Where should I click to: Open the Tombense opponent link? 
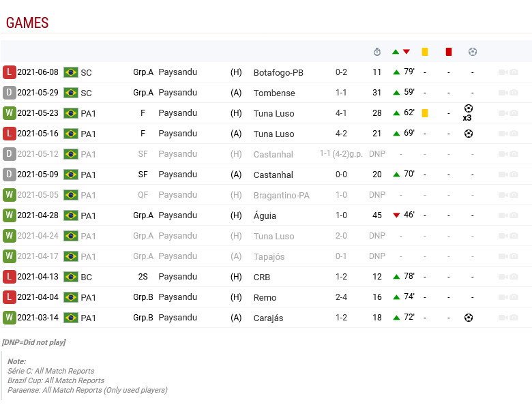(x=274, y=93)
